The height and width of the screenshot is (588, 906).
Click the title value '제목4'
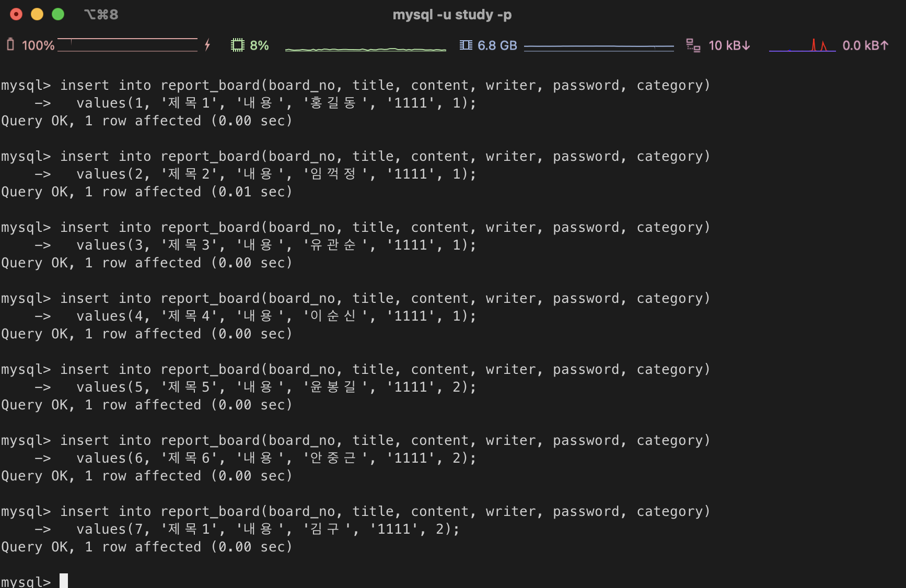pyautogui.click(x=189, y=316)
